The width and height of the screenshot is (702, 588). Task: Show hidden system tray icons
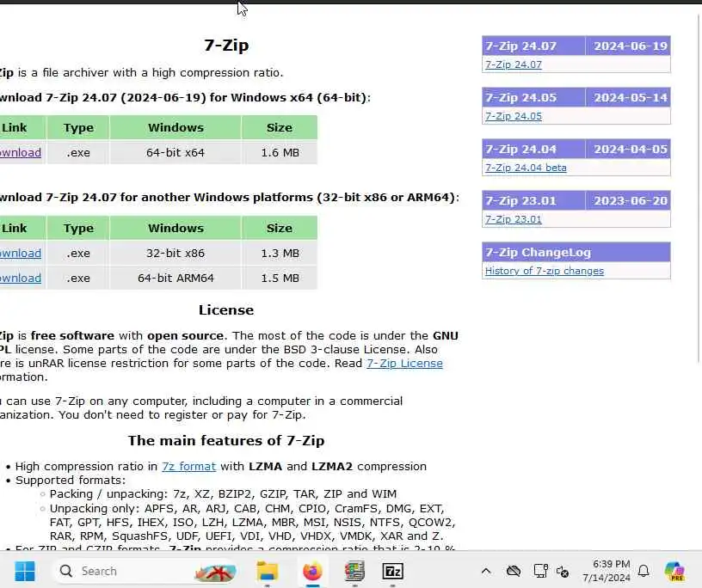pyautogui.click(x=486, y=571)
